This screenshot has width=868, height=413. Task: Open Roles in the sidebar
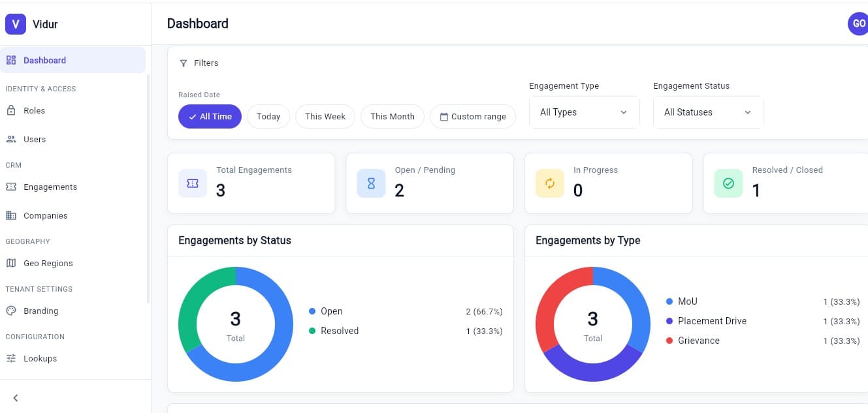tap(72, 110)
